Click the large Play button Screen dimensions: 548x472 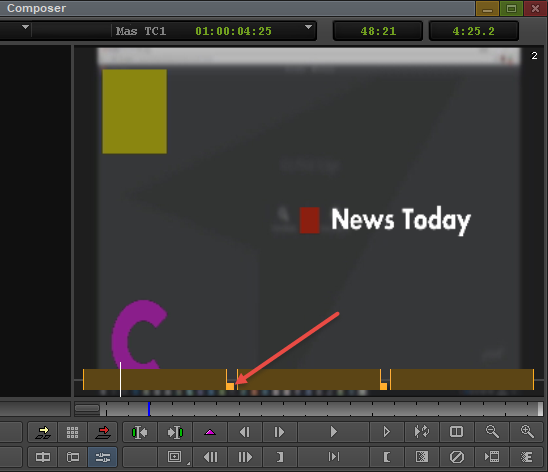pyautogui.click(x=333, y=432)
